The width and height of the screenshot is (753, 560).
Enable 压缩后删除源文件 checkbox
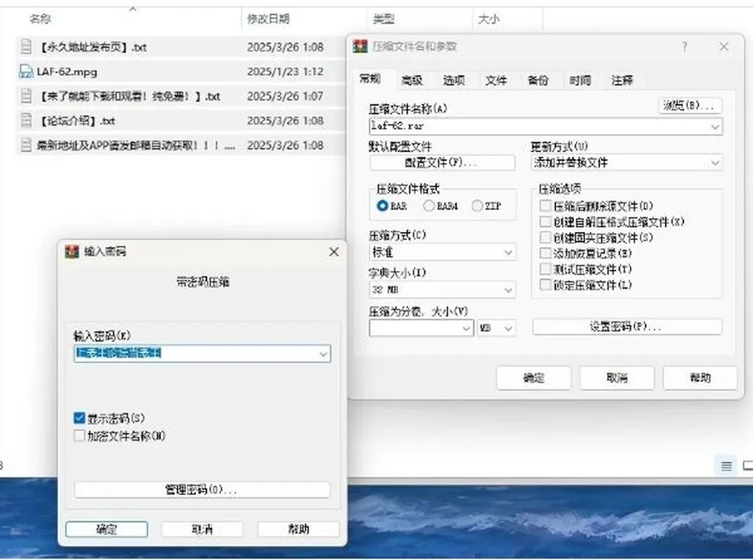click(x=545, y=206)
